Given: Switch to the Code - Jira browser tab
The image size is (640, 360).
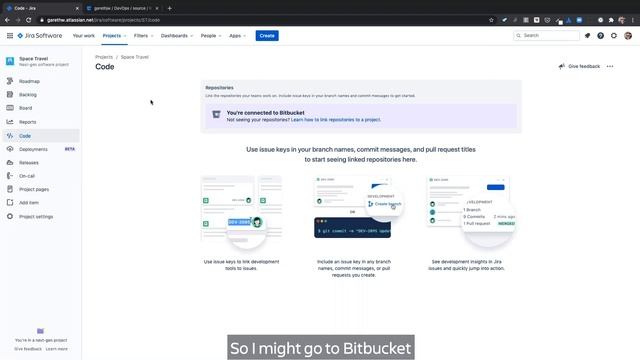Looking at the screenshot, I should 41,8.
